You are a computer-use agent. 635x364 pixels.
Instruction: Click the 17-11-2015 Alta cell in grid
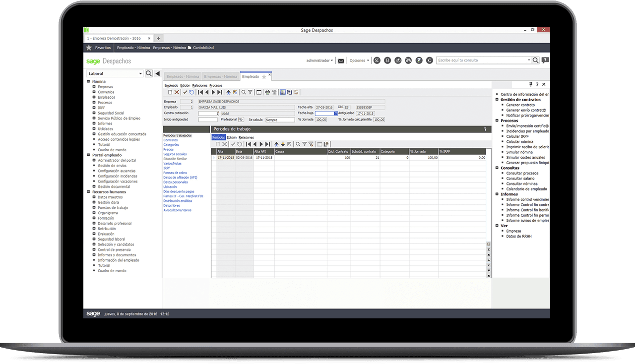(226, 157)
